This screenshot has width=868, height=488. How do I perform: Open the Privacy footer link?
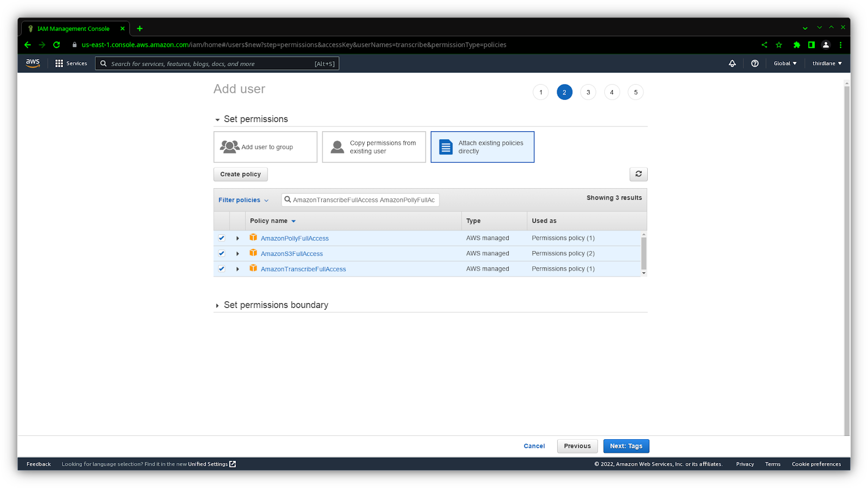(x=745, y=464)
